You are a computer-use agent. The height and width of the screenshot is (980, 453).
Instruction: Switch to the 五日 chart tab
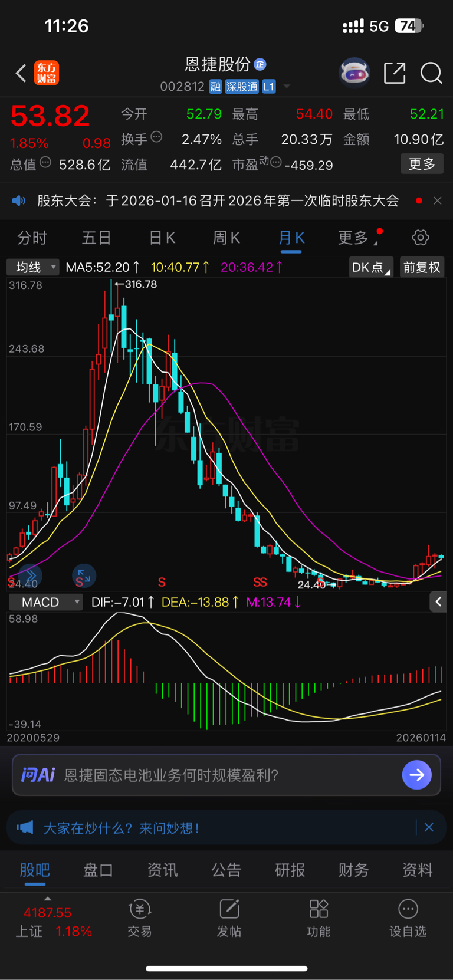click(96, 238)
